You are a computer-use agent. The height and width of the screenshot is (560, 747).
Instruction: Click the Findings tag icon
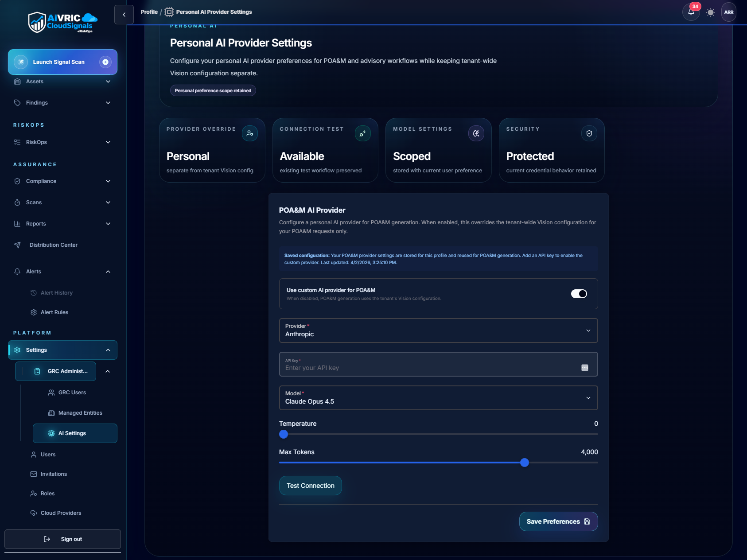pos(17,103)
